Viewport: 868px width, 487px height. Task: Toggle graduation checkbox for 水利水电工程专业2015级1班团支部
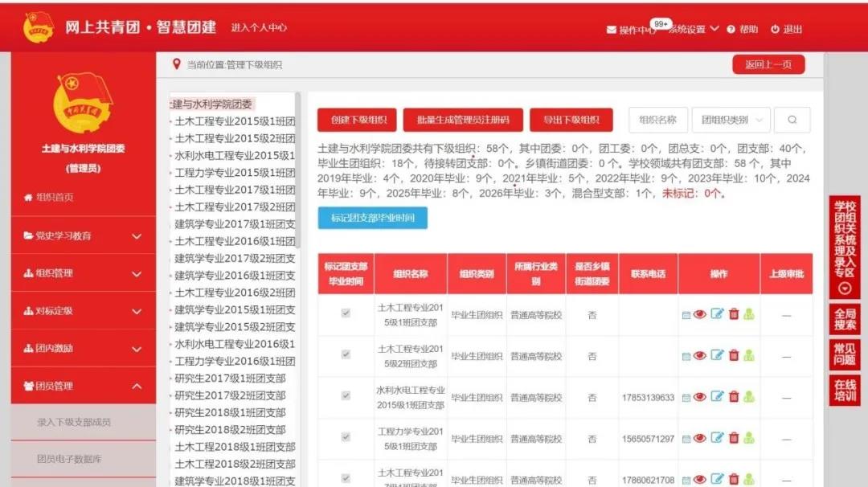coord(346,396)
